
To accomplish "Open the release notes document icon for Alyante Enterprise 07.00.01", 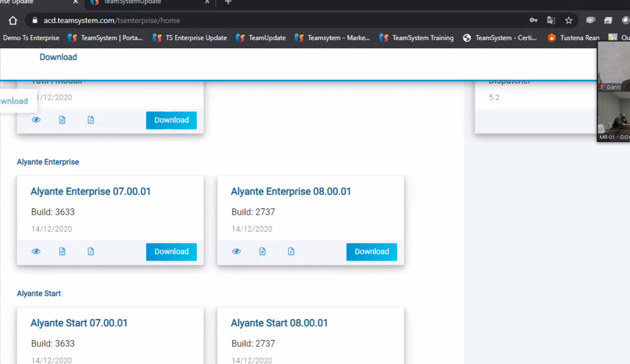I will (x=62, y=251).
